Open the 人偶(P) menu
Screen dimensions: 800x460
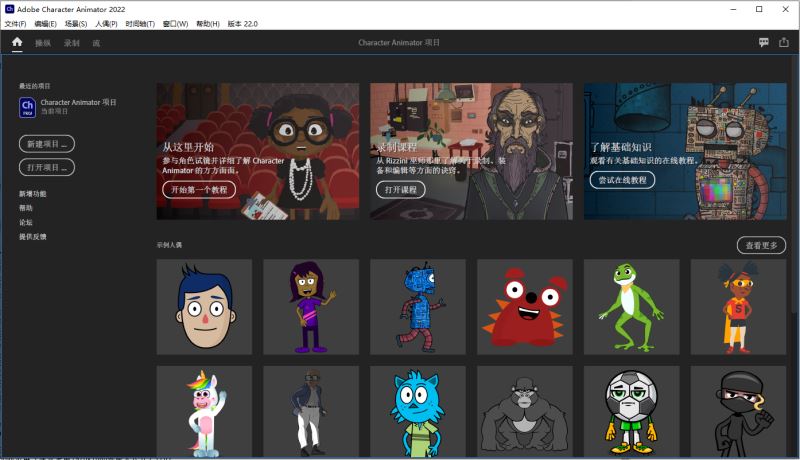coord(106,24)
